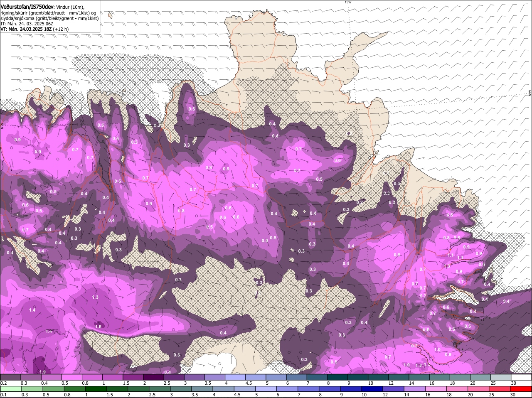Pick deep blue lower swatch starting at 10

[x=372, y=389]
